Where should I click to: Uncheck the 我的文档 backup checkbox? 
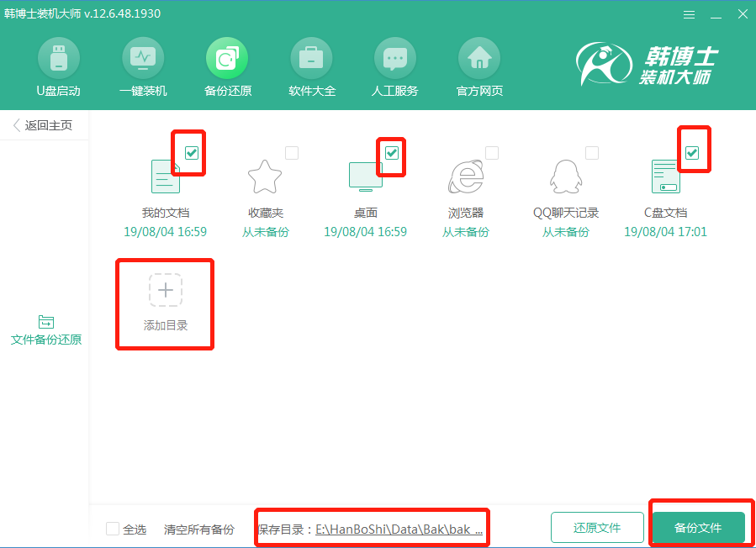(191, 152)
